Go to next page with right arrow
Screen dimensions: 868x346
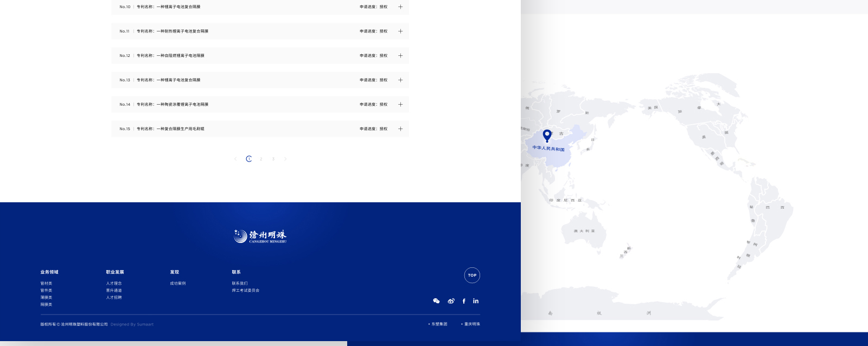(285, 159)
